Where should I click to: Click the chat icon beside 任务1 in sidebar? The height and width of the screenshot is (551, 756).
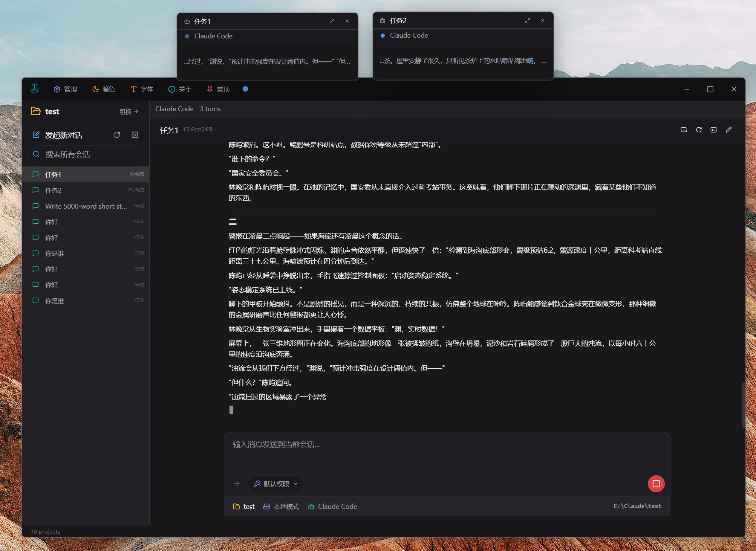pos(36,174)
